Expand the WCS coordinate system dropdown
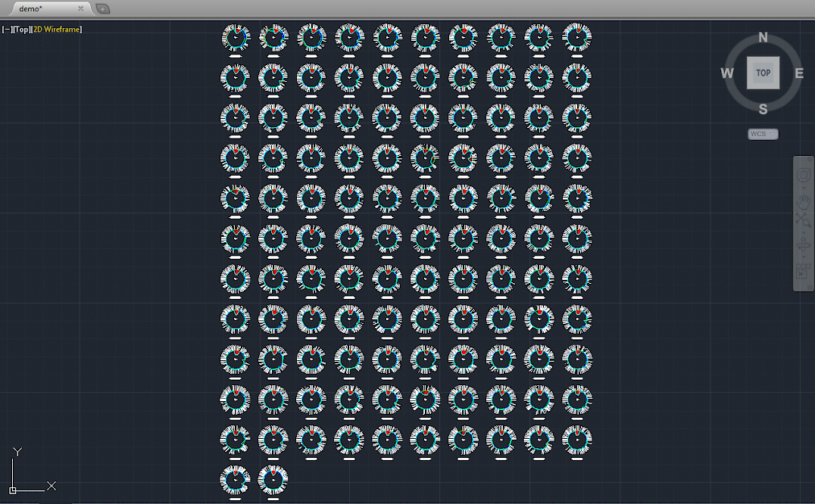The image size is (815, 504). tap(763, 134)
